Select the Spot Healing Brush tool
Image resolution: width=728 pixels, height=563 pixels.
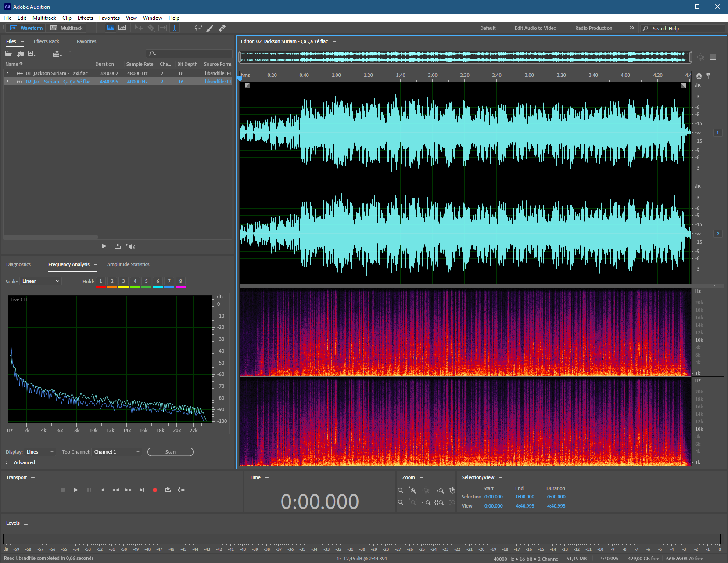coord(222,28)
